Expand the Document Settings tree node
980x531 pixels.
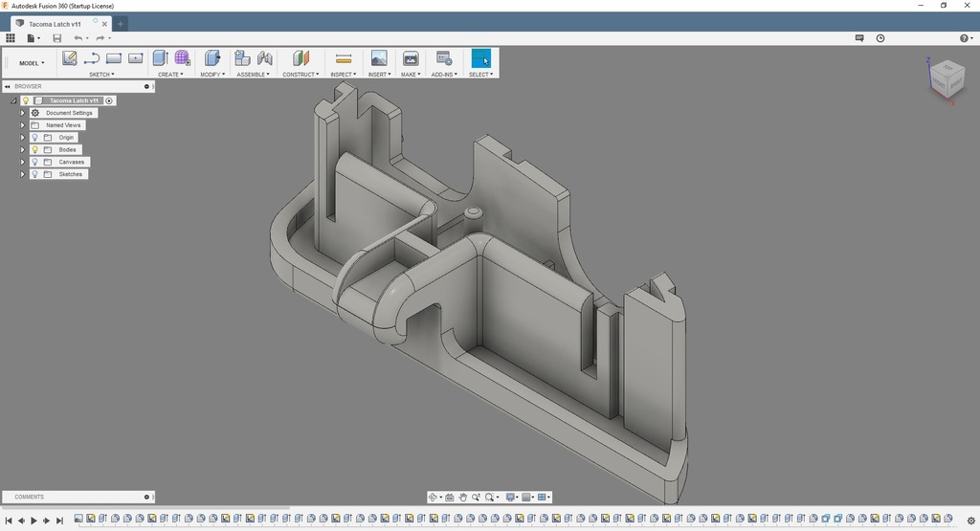[x=22, y=113]
